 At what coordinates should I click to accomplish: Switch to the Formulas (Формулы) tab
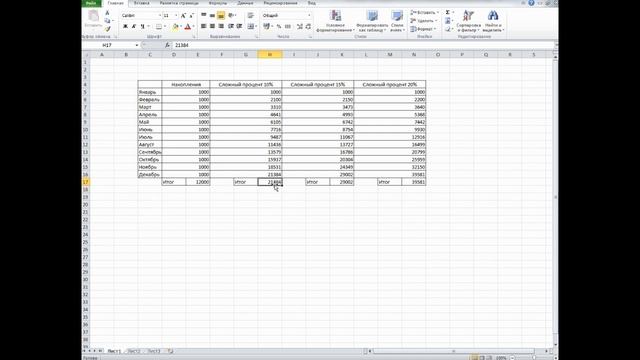tap(218, 3)
